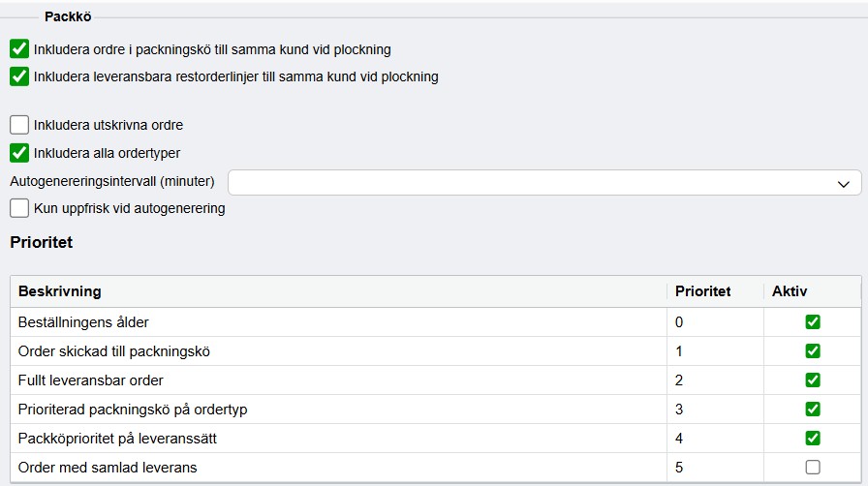Uncheck 'Inkludera ordre i packningskö till samma kund'
Viewport: 868px width, 486px height.
(19, 49)
